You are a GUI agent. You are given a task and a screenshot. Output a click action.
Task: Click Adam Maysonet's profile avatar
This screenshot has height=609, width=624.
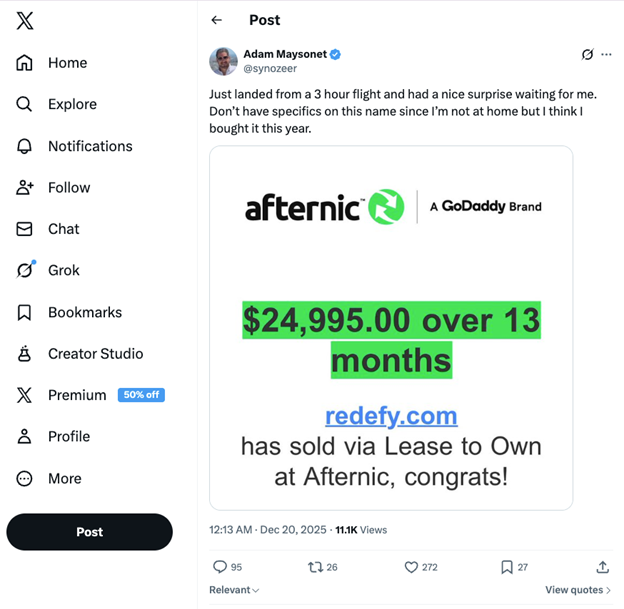(x=223, y=61)
